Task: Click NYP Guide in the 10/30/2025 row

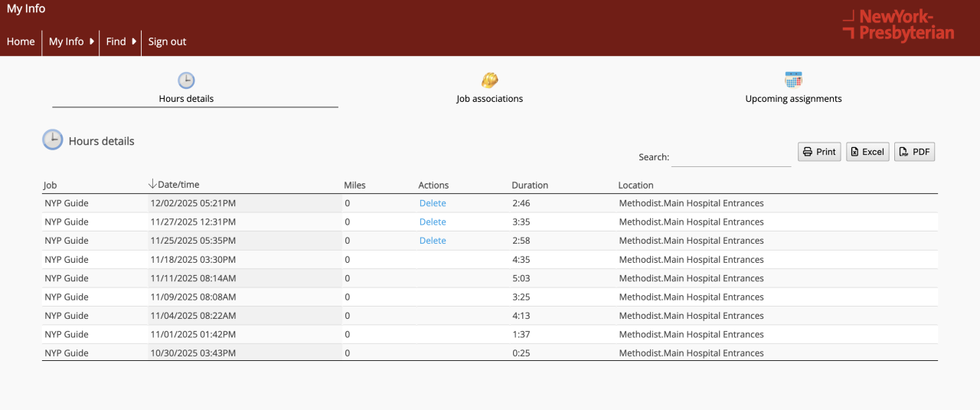Action: [67, 353]
